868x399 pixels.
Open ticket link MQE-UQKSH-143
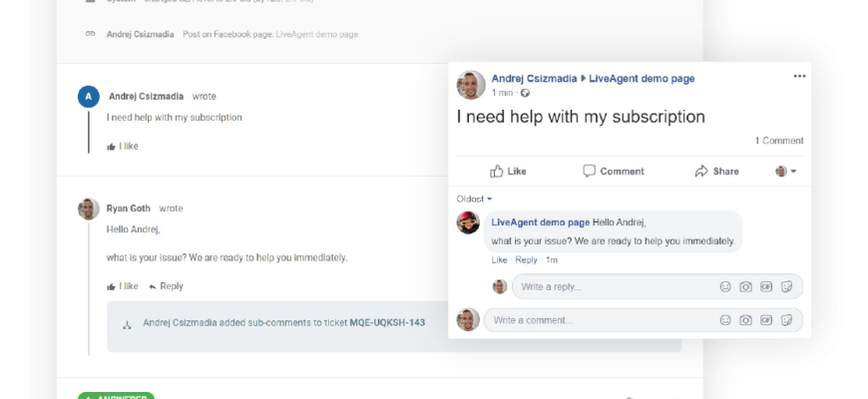click(x=387, y=323)
